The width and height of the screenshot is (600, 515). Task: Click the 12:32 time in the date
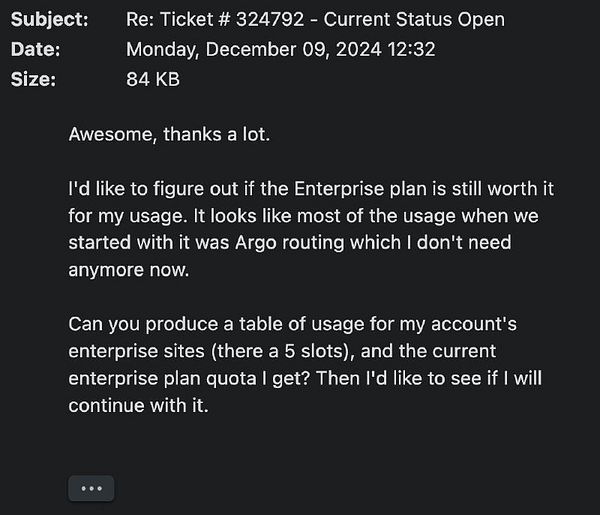coord(414,49)
